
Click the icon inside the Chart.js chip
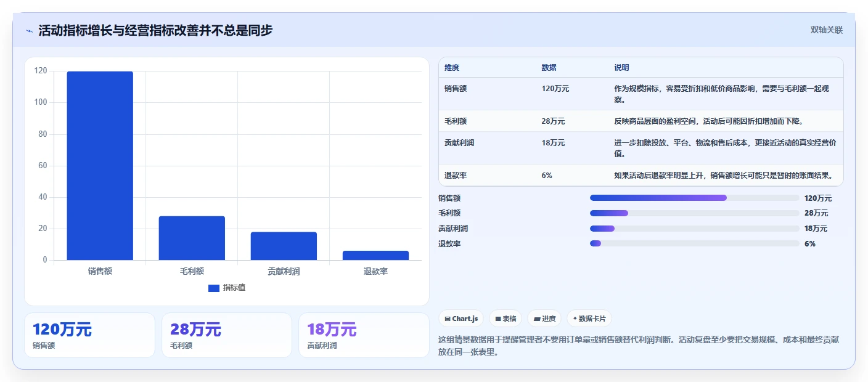pyautogui.click(x=448, y=319)
